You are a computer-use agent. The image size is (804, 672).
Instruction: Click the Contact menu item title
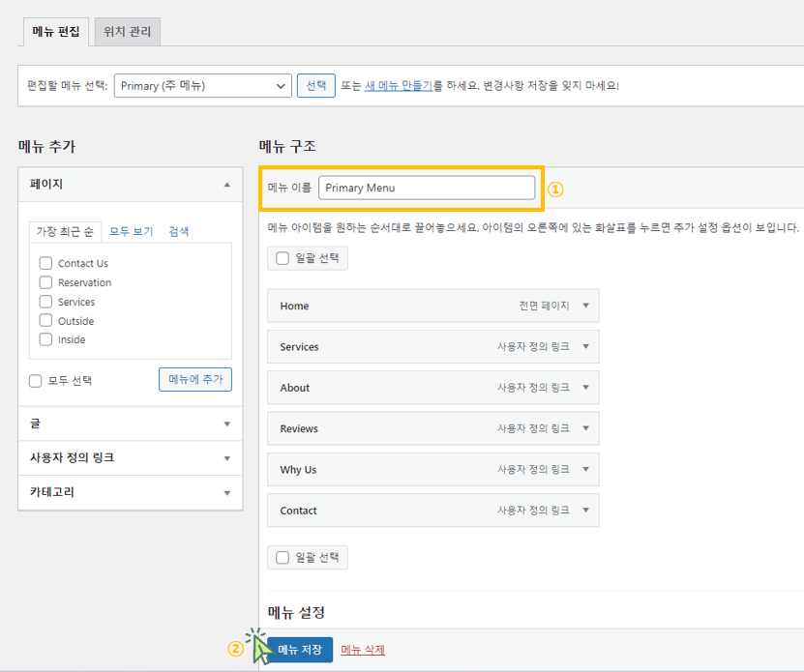298,511
